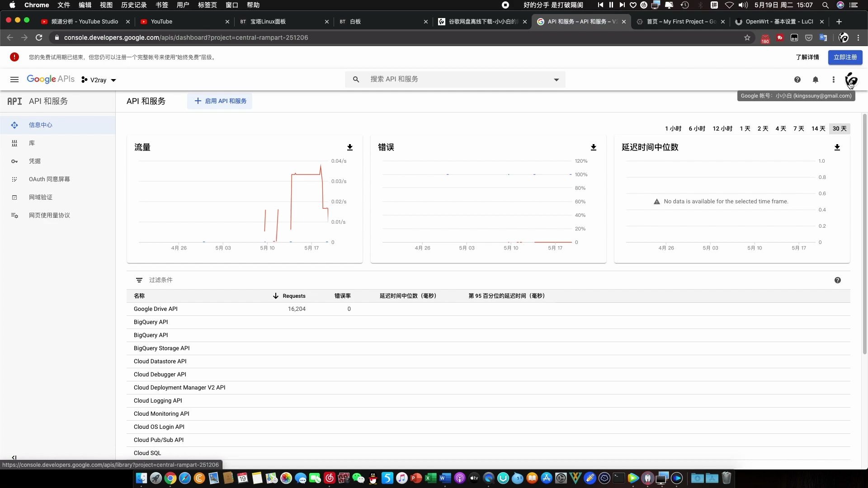Select 信息中心 in the sidebar
The height and width of the screenshot is (488, 868).
point(58,125)
